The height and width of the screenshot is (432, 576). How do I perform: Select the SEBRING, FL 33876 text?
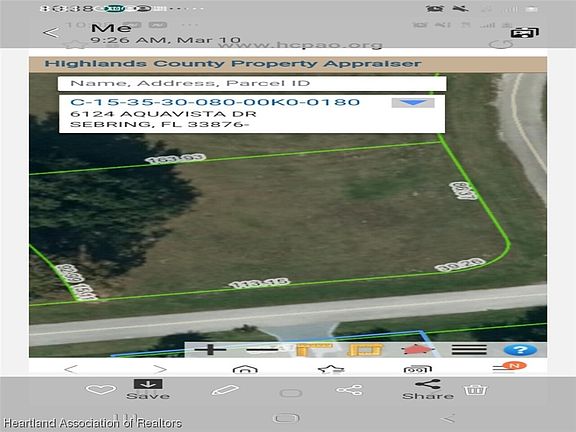click(x=159, y=125)
